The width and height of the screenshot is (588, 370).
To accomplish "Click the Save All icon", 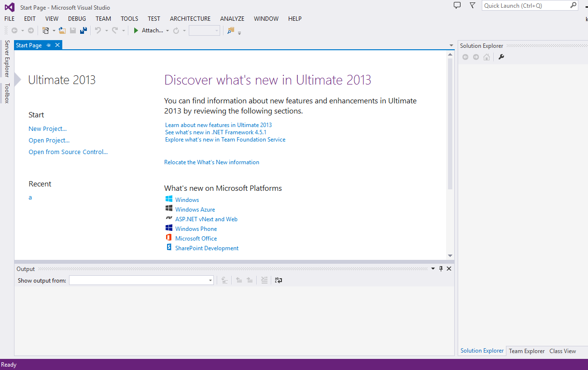I will [84, 30].
